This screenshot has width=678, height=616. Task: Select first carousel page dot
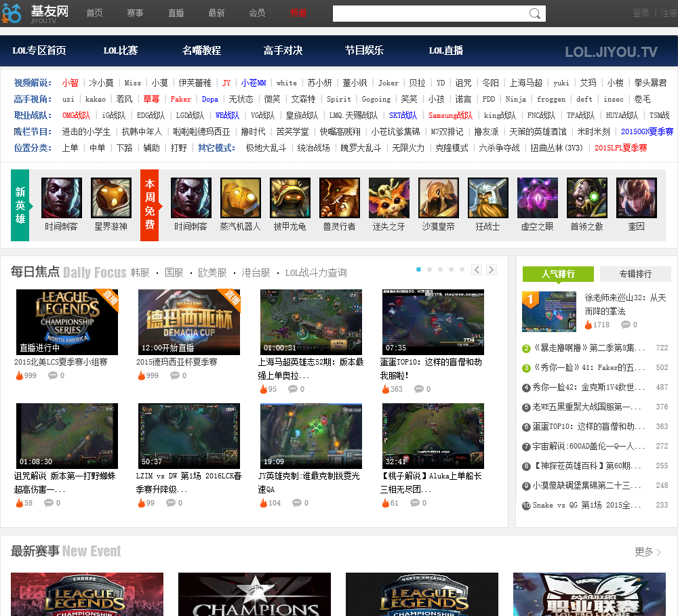pos(418,269)
